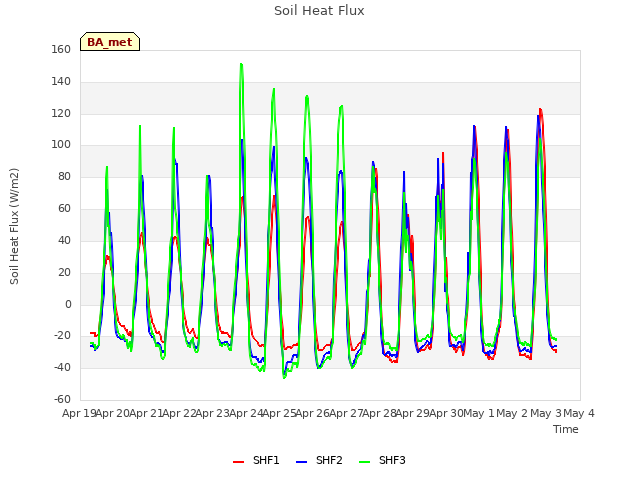This screenshot has height=480, width=640.
Task: Click the highest green SHF3 peak on Apr 24
Action: point(241,64)
